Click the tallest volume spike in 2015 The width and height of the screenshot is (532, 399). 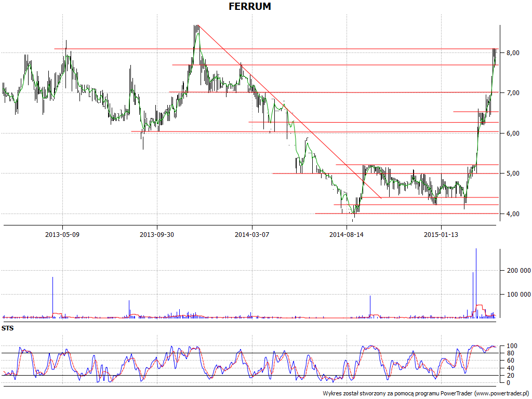pyautogui.click(x=476, y=283)
